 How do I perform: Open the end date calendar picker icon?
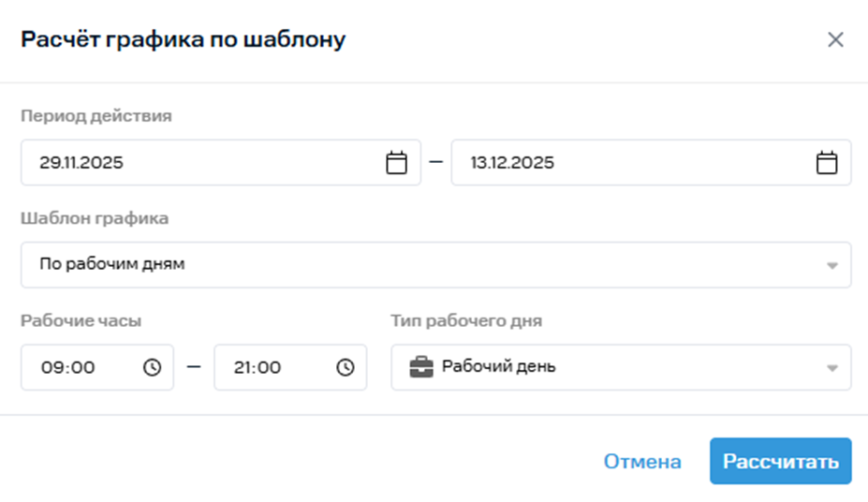click(827, 163)
